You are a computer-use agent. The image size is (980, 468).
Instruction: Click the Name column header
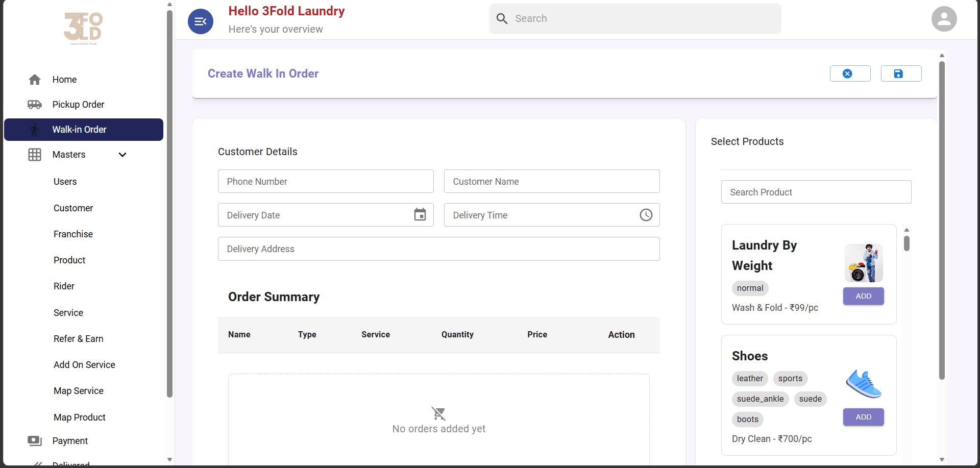pos(239,335)
